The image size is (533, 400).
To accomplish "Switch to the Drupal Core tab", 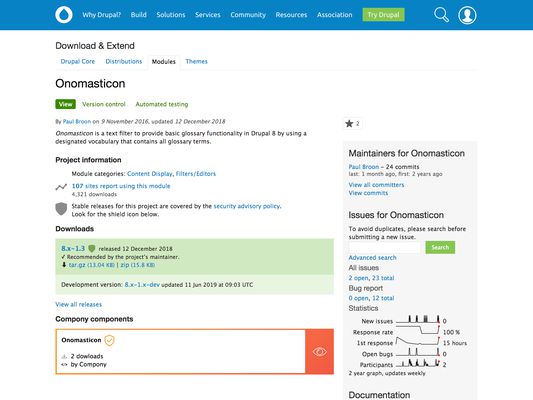I will [x=78, y=62].
